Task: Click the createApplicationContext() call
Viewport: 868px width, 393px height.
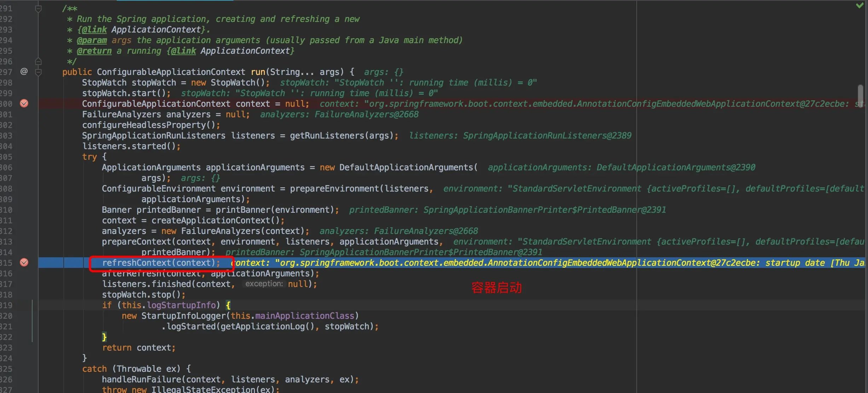Action: pyautogui.click(x=211, y=221)
